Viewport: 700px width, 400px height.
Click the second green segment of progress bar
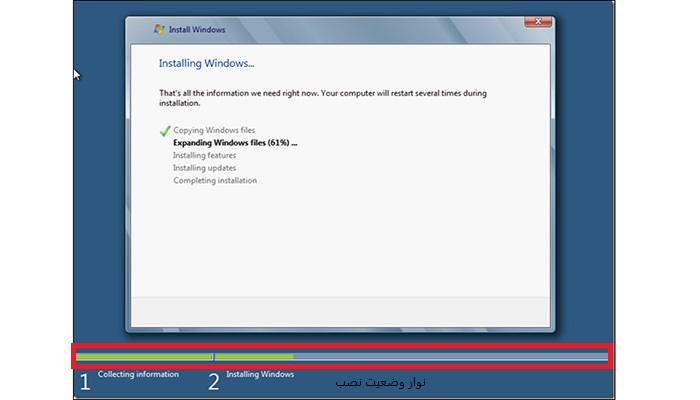[254, 356]
